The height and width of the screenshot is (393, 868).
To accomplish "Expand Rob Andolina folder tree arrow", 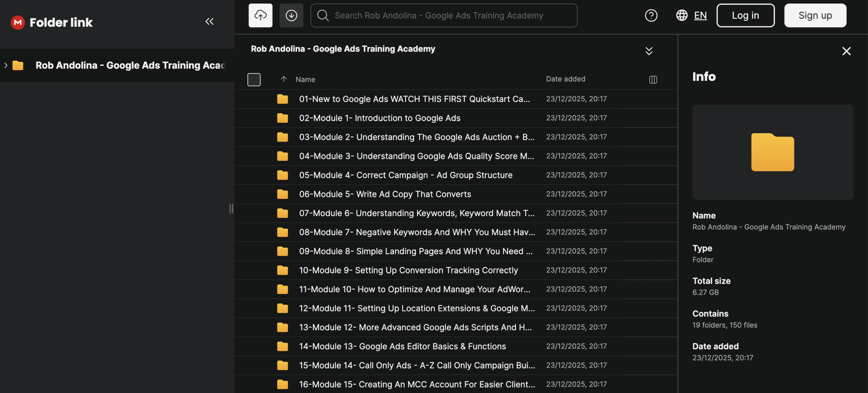I will pyautogui.click(x=6, y=65).
